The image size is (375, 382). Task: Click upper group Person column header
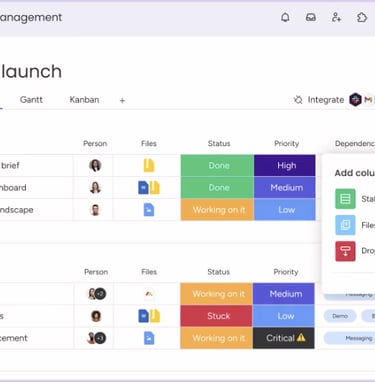click(x=95, y=144)
